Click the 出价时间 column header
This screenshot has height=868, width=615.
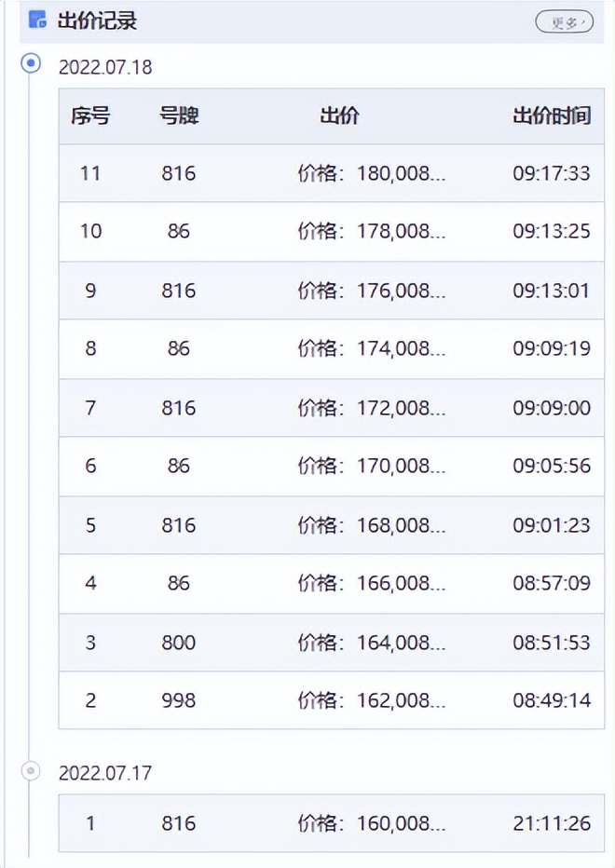coord(551,116)
